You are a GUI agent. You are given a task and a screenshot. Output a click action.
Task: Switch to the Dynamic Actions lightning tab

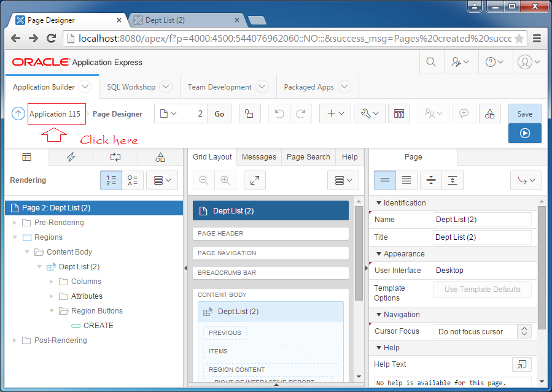[71, 157]
